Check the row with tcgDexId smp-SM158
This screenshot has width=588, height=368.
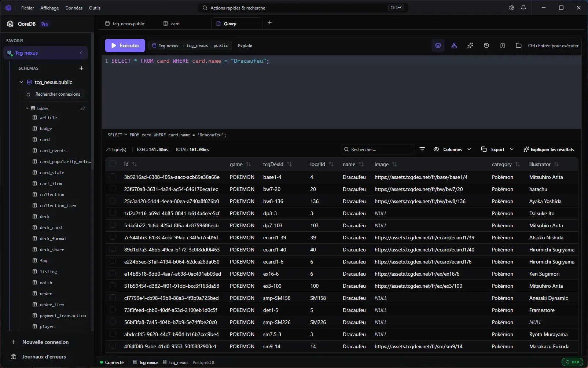tap(113, 298)
